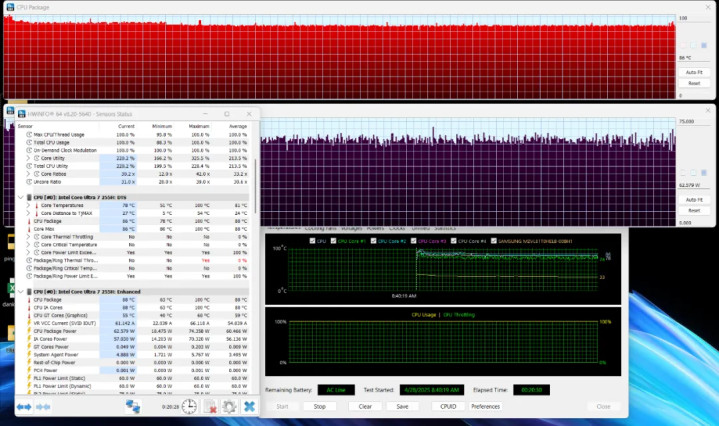The height and width of the screenshot is (426, 719).
Task: Open HWiNFO sensor settings gear icon
Action: point(229,407)
